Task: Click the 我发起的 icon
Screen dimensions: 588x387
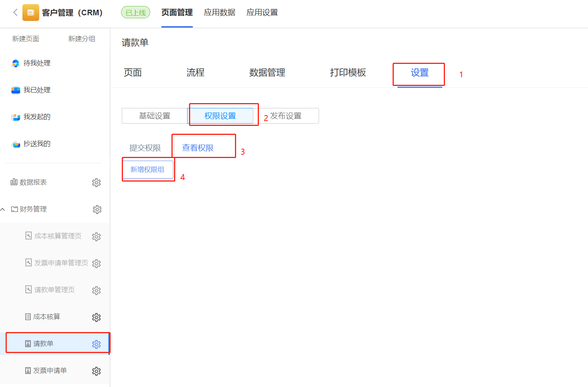Action: click(16, 117)
